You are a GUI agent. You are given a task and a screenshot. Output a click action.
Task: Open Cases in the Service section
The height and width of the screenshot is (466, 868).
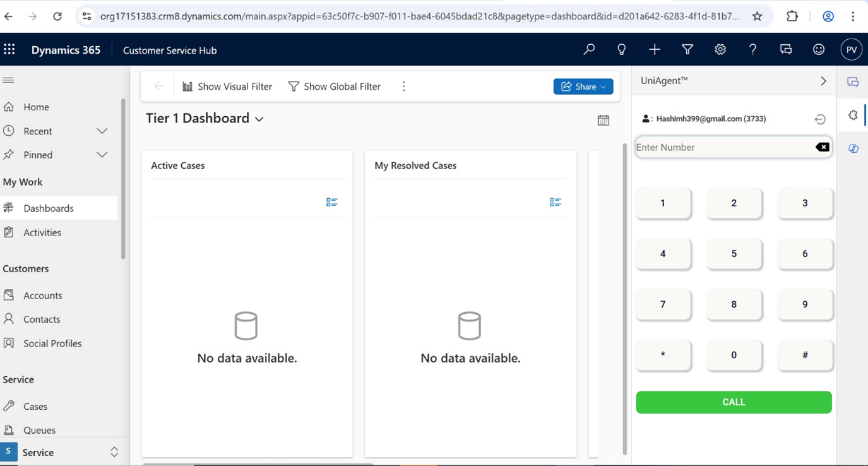35,406
